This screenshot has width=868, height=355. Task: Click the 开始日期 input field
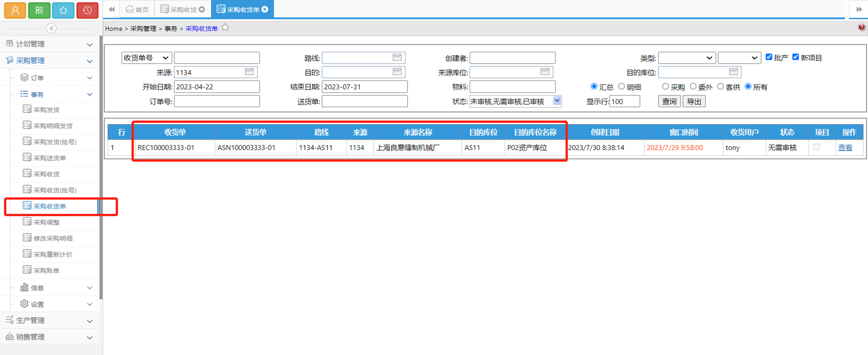click(217, 86)
